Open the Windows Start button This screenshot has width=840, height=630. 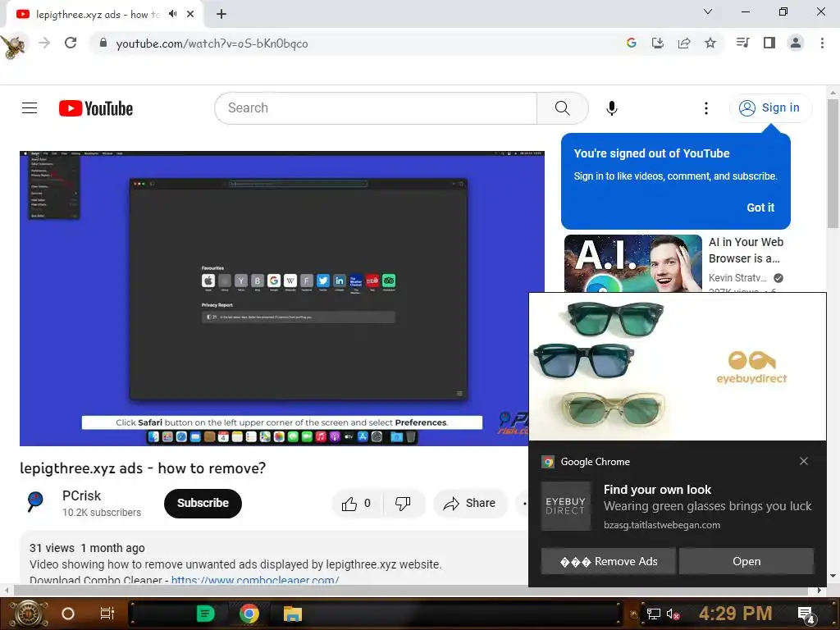pyautogui.click(x=28, y=614)
